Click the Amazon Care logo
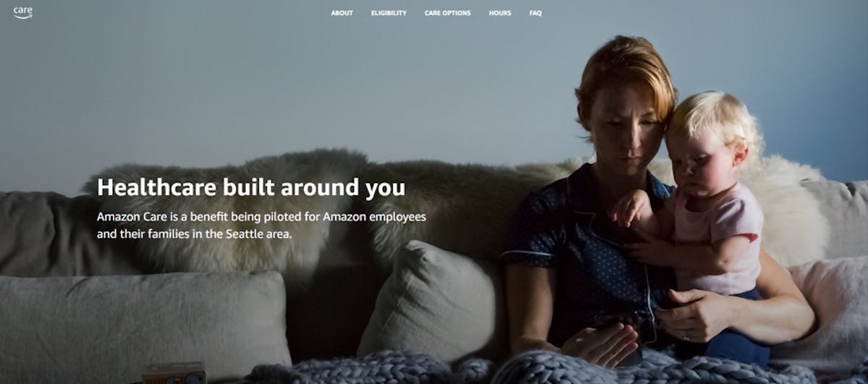The height and width of the screenshot is (384, 868). (22, 12)
